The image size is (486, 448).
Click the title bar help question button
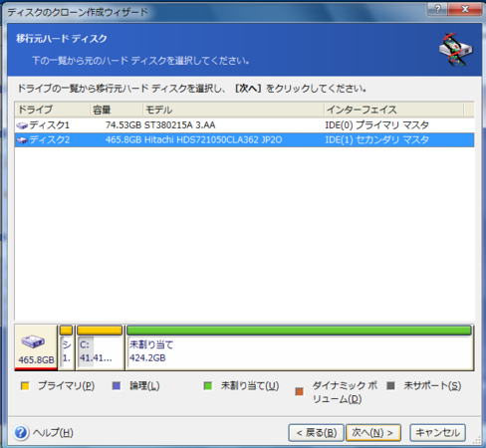437,9
